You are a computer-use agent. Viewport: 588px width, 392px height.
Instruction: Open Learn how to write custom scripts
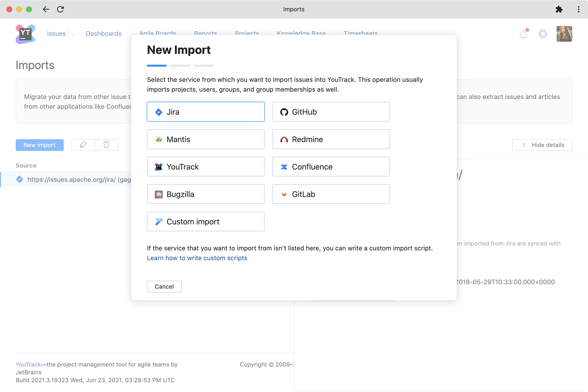tap(197, 258)
